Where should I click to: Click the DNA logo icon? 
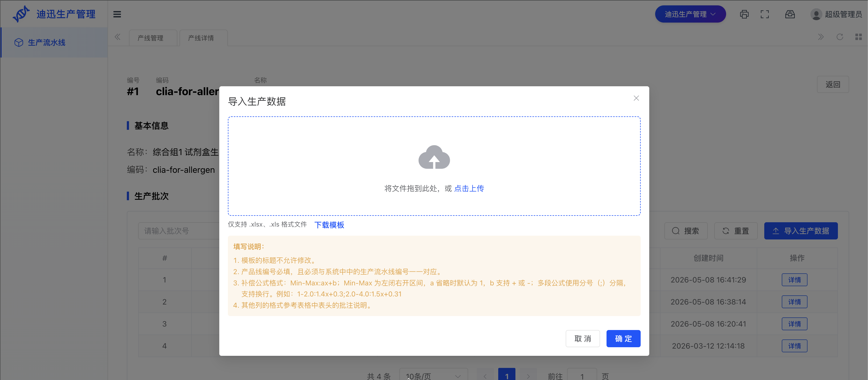pyautogui.click(x=21, y=14)
